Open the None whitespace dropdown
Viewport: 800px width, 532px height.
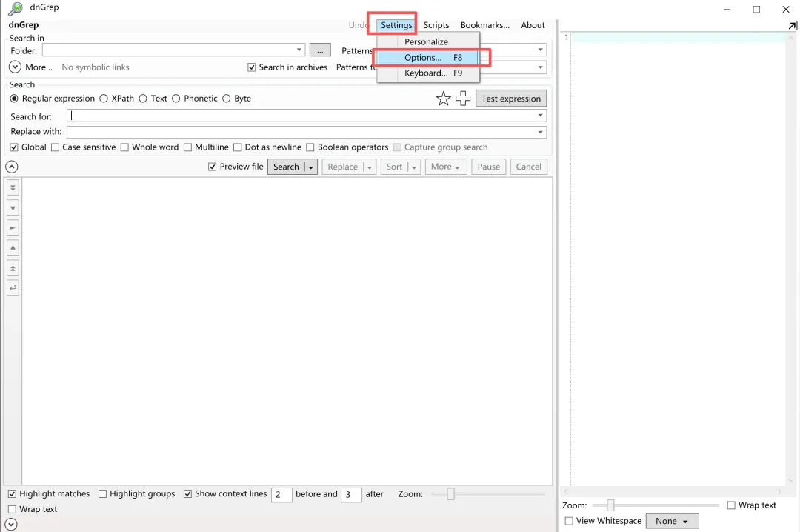point(672,522)
